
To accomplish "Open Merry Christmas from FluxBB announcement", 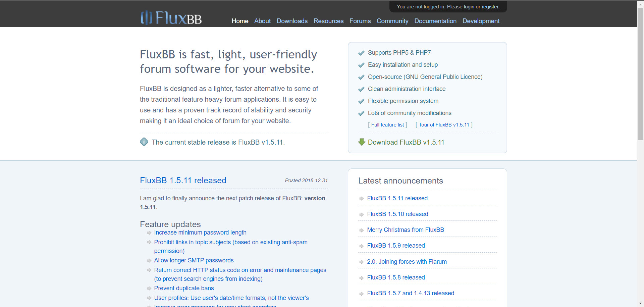I will pyautogui.click(x=406, y=230).
